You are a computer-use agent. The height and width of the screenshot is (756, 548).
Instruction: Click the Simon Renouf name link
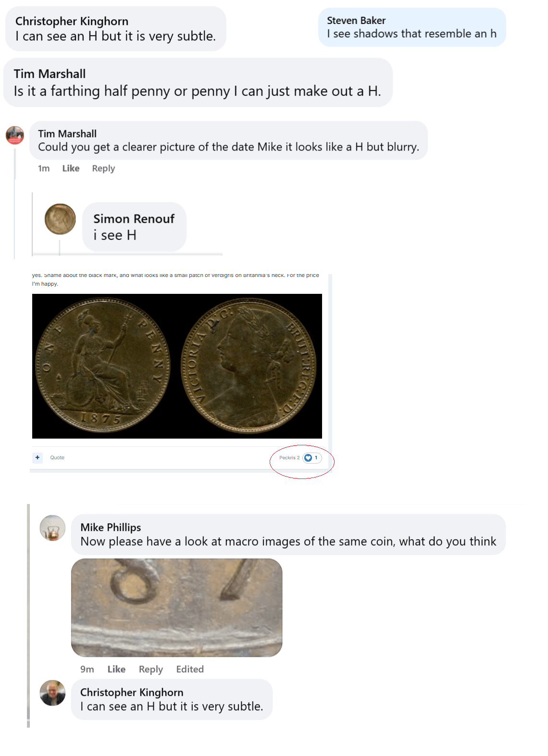(x=134, y=219)
